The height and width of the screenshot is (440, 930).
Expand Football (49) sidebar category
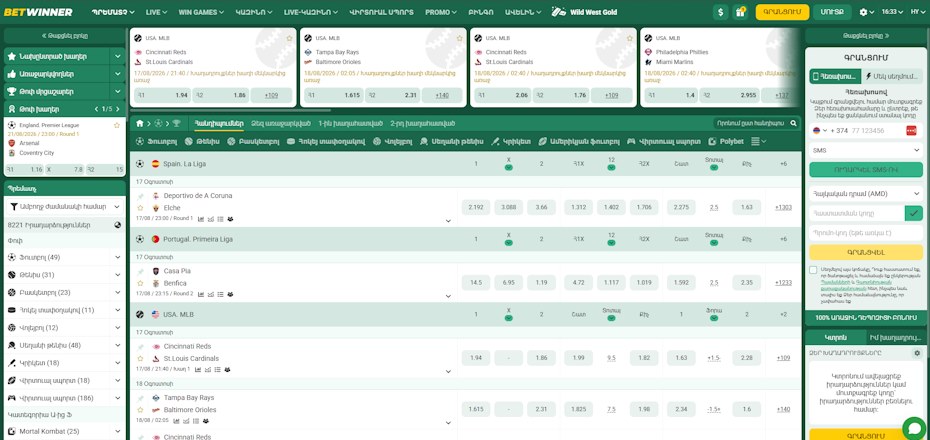pyautogui.click(x=118, y=257)
